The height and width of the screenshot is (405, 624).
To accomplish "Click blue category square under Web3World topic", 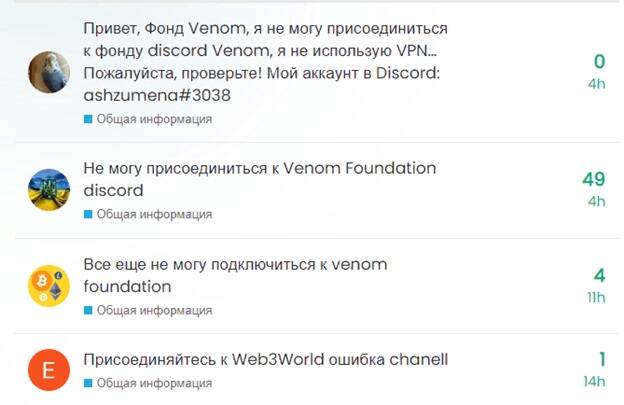I will point(88,383).
